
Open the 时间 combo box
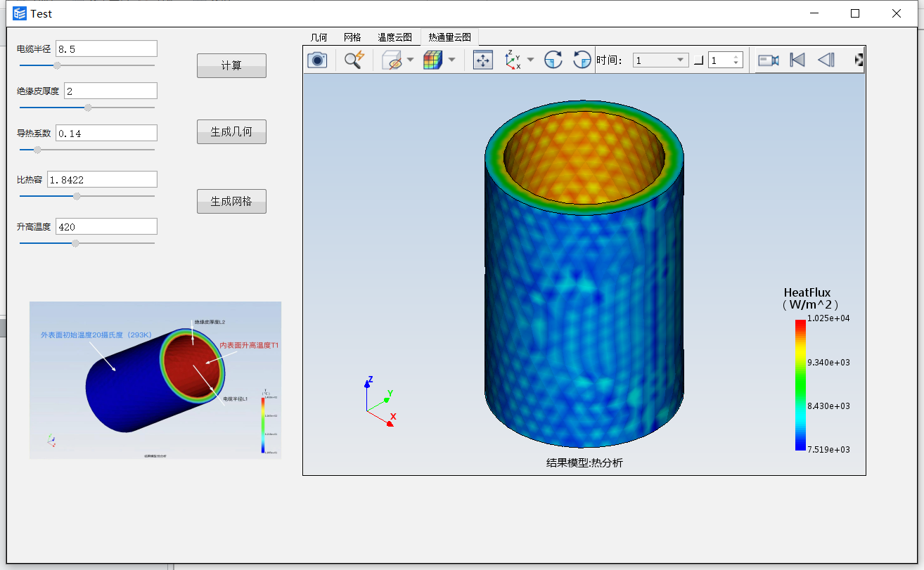[660, 60]
